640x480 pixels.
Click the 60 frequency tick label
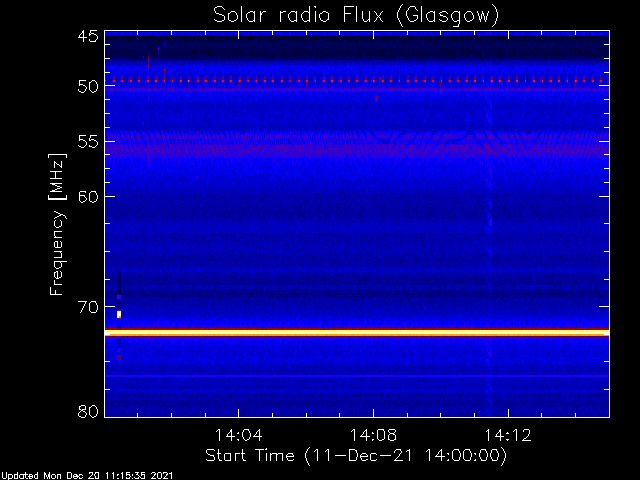coord(88,197)
